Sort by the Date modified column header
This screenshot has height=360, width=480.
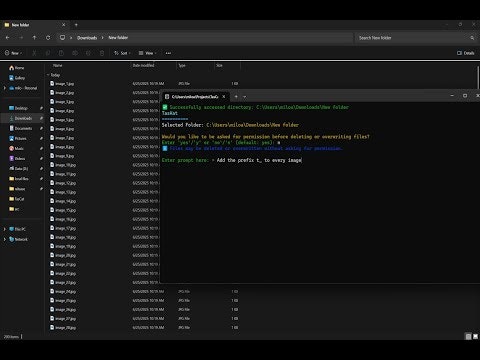pos(143,65)
